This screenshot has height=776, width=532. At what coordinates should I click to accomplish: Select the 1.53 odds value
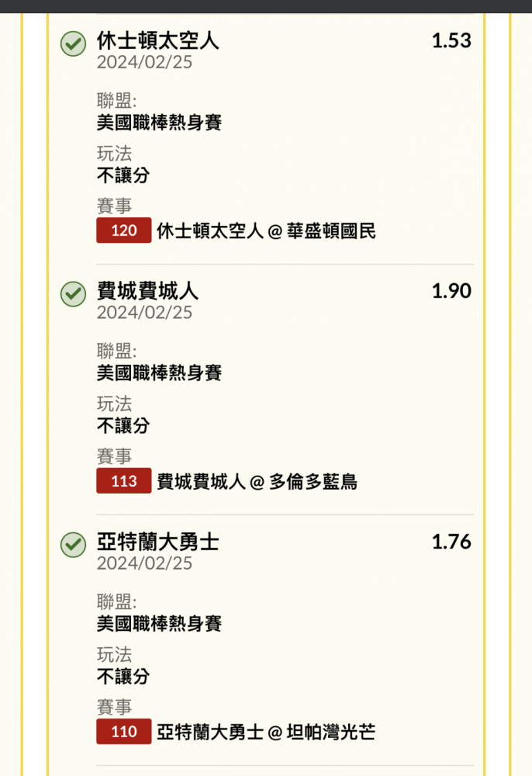451,40
